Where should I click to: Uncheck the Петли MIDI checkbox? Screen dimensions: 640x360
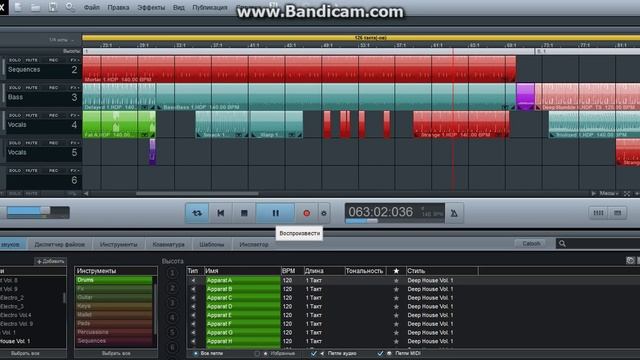pos(380,353)
